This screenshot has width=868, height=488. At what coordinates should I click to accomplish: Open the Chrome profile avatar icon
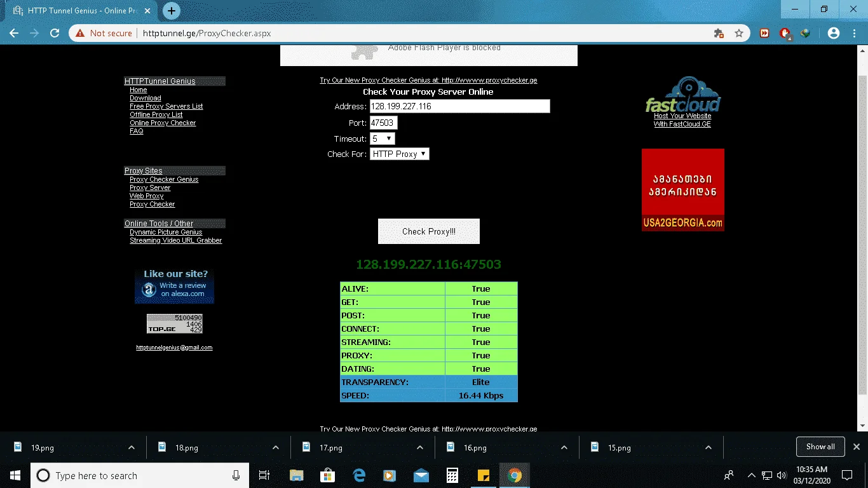pyautogui.click(x=834, y=33)
